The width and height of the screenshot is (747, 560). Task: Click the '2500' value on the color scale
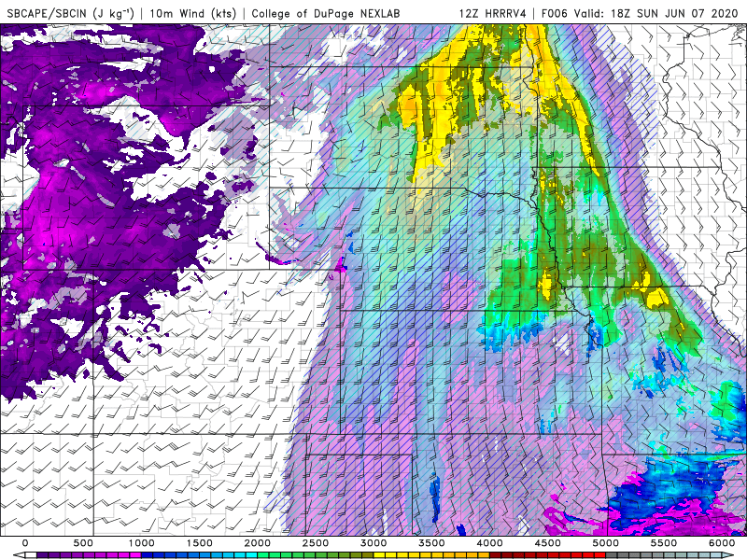316,543
